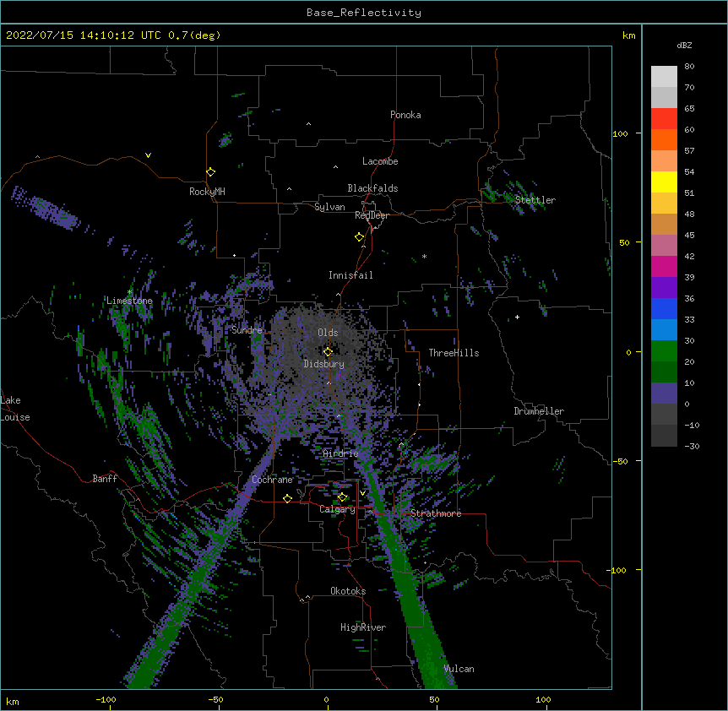Pick the white 80 dBZ legend swatch
This screenshot has height=711, width=728.
[x=664, y=77]
